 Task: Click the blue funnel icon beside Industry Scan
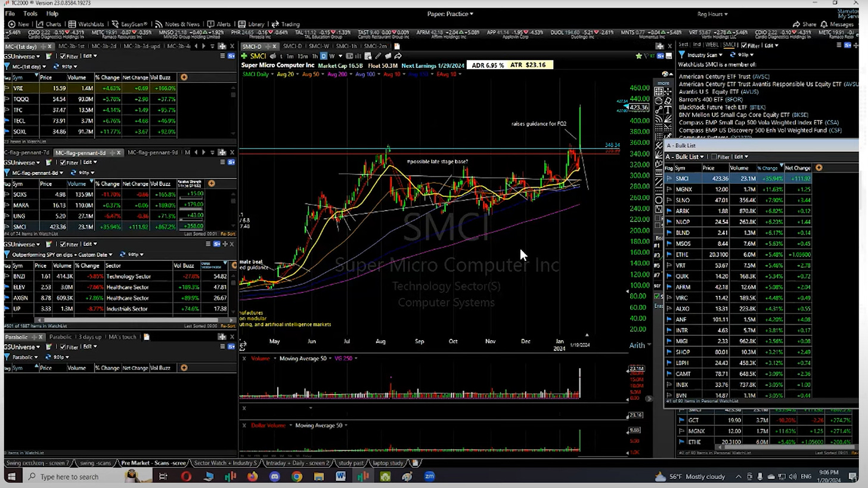coord(682,54)
